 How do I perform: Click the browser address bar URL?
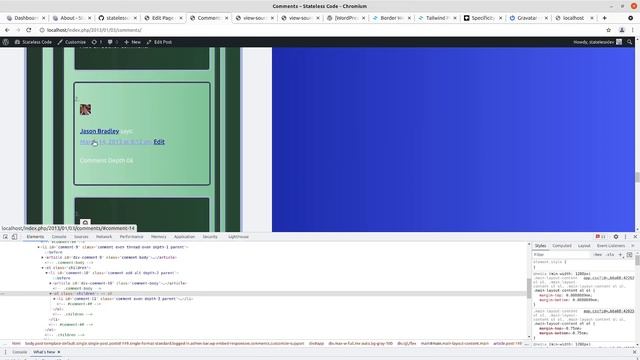point(94,30)
